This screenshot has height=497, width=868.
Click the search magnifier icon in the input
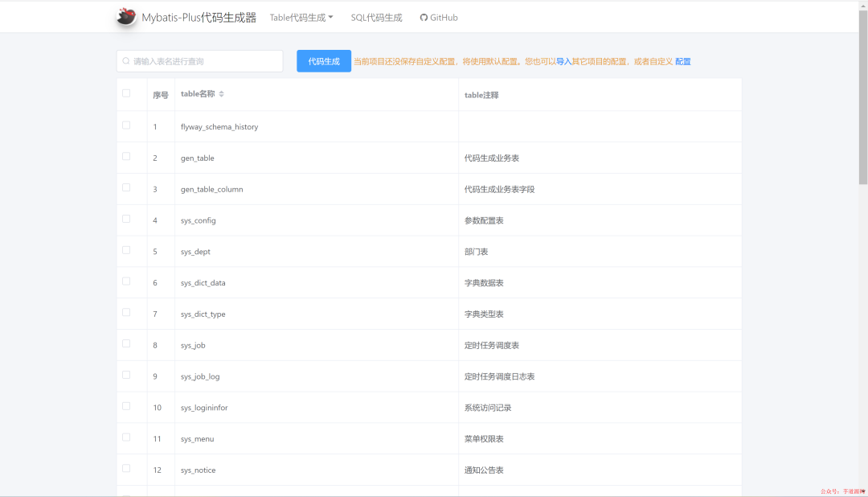(x=125, y=61)
